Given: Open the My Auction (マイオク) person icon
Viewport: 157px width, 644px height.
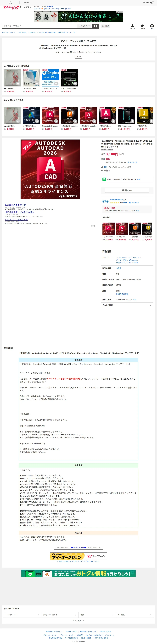Looking at the screenshot, I should [x=132, y=26].
